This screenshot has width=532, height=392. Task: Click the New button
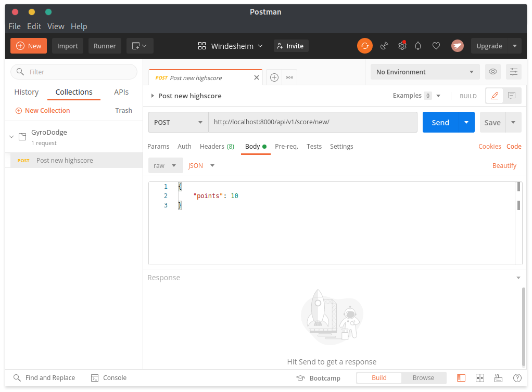tap(29, 46)
